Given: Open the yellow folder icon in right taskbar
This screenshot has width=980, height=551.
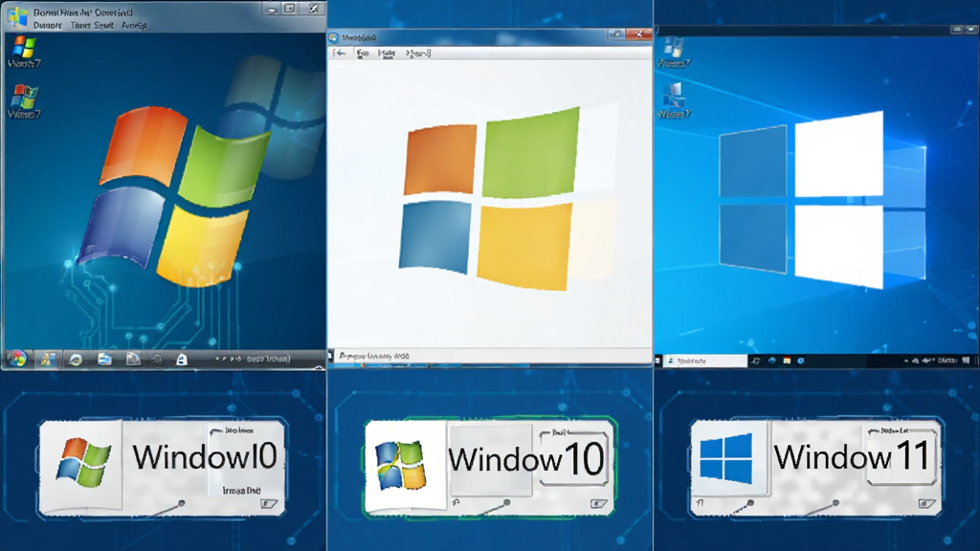Looking at the screenshot, I should coord(787,361).
